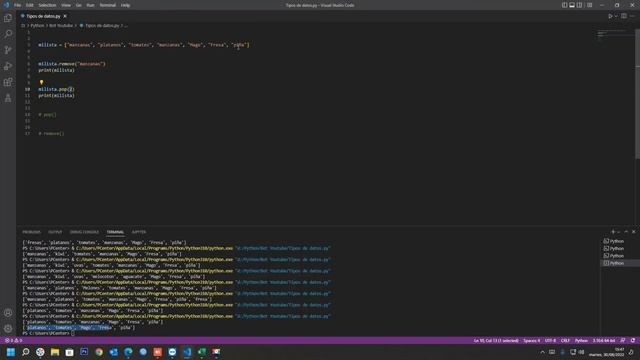Open editor More Actions ellipsis
640x360 pixels.
coord(632,16)
